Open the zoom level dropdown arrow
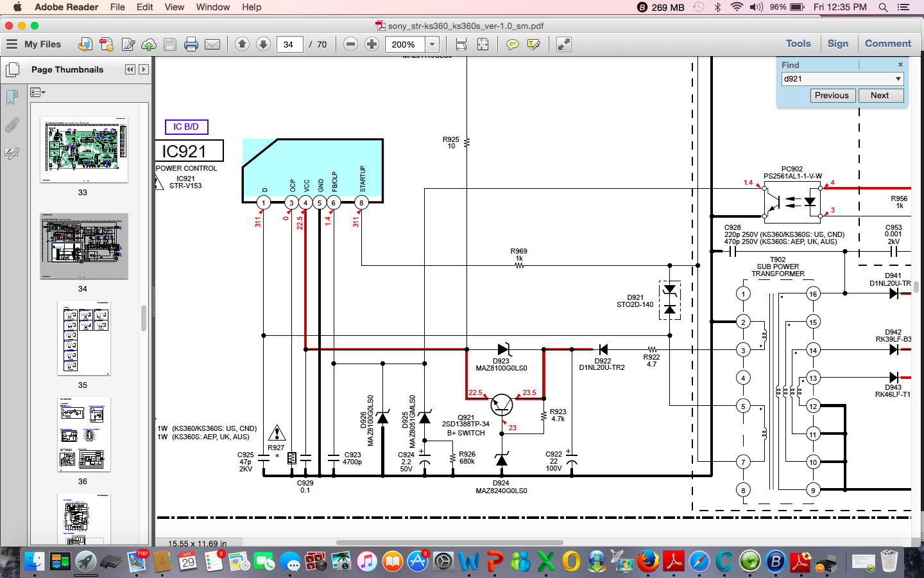This screenshot has width=924, height=578. [432, 44]
